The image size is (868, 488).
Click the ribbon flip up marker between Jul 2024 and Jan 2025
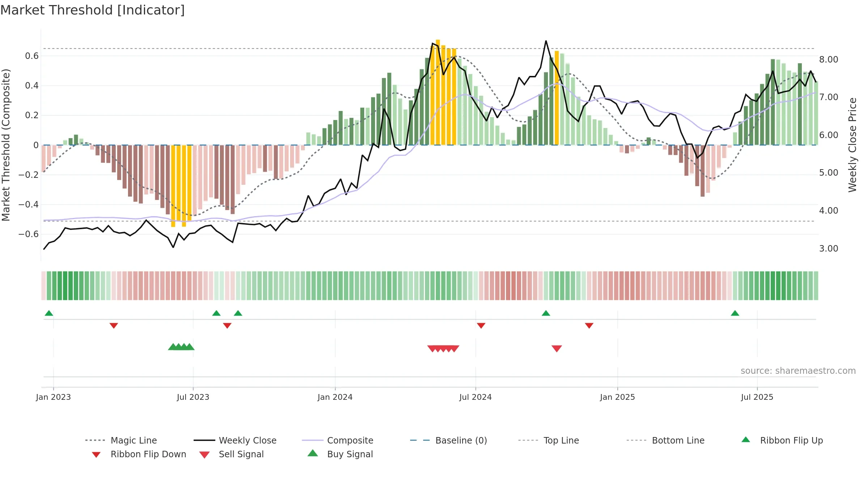546,313
